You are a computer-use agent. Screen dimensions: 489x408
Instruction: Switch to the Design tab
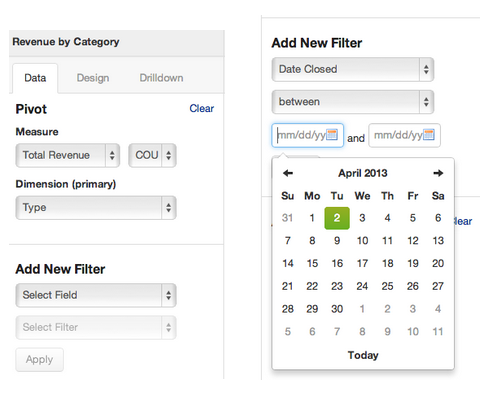click(x=93, y=78)
